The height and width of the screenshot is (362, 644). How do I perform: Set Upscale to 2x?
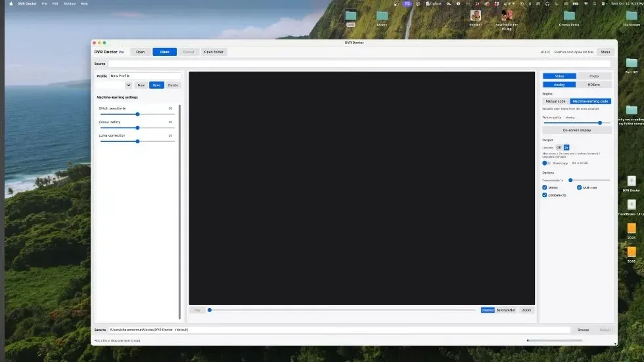pos(566,148)
